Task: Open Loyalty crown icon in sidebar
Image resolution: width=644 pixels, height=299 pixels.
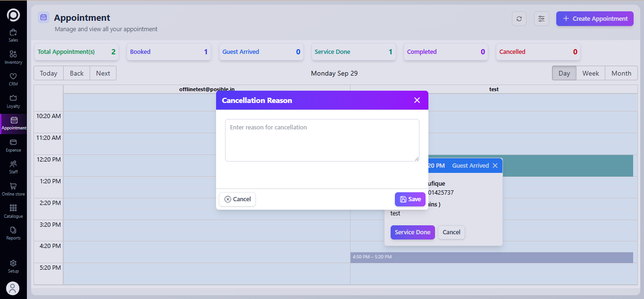Action: pyautogui.click(x=13, y=101)
